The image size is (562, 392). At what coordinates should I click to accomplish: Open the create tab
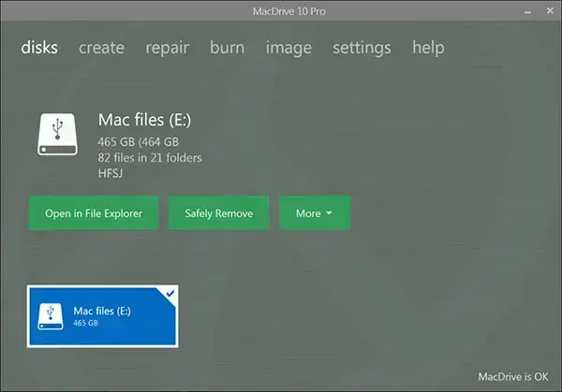[101, 48]
